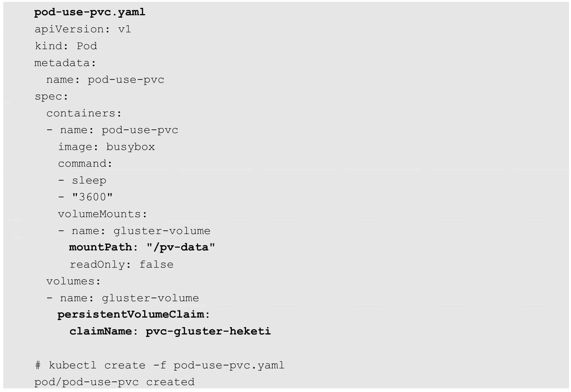
Task: Click the readOnly: false line
Action: pos(121,265)
